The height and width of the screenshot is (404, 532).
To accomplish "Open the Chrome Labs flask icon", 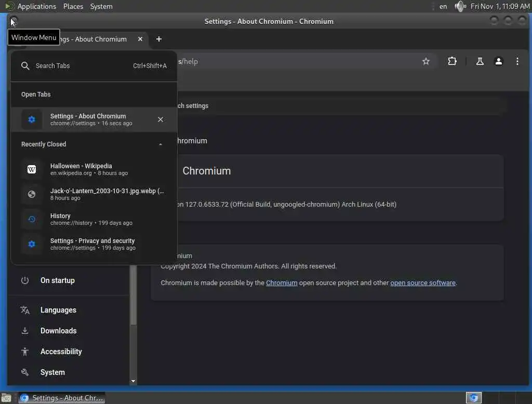I will click(480, 61).
